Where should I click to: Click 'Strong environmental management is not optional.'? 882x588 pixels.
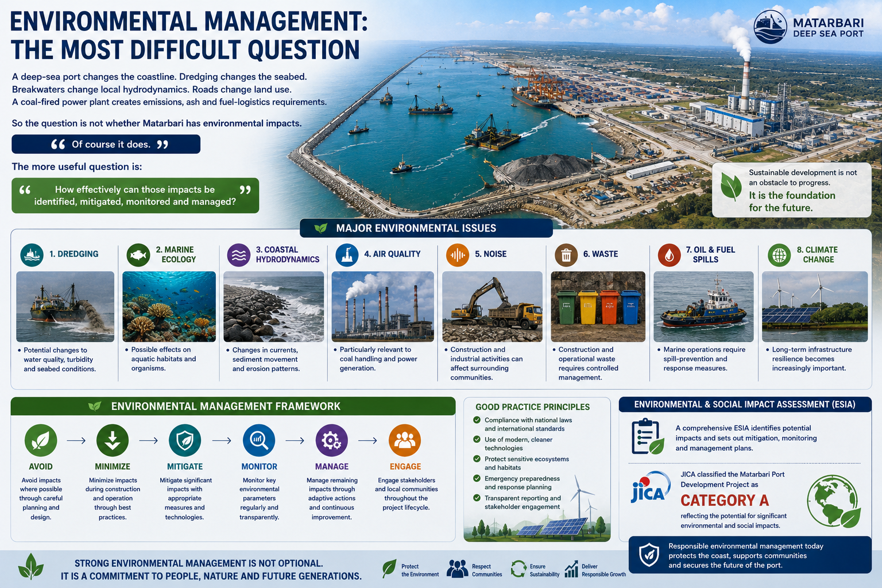click(199, 563)
